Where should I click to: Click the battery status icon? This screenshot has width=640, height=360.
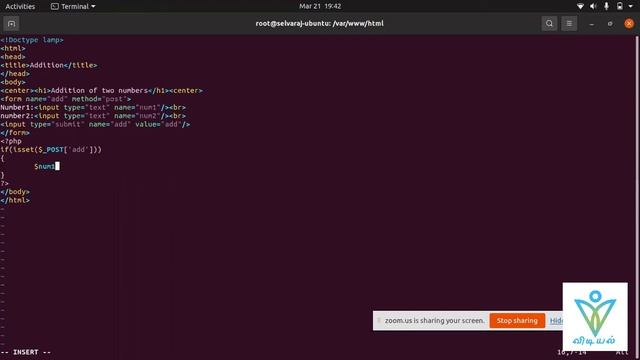pos(620,6)
